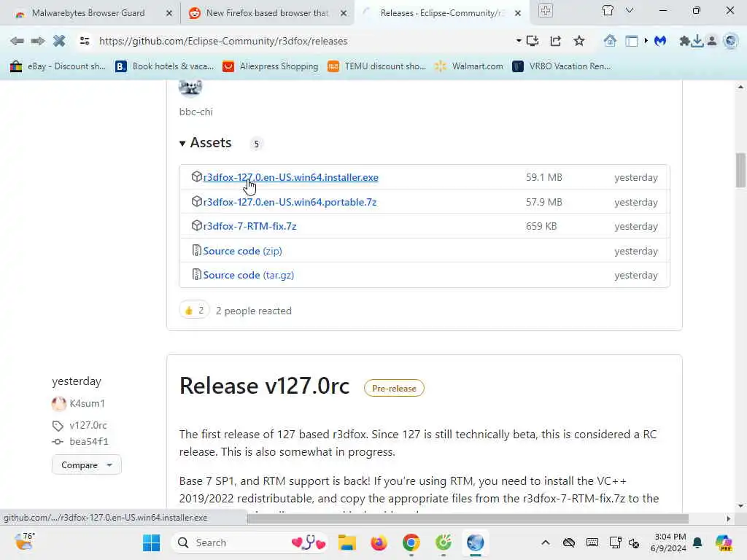Open the Book hotels bookmark
The width and height of the screenshot is (747, 560).
(x=164, y=66)
